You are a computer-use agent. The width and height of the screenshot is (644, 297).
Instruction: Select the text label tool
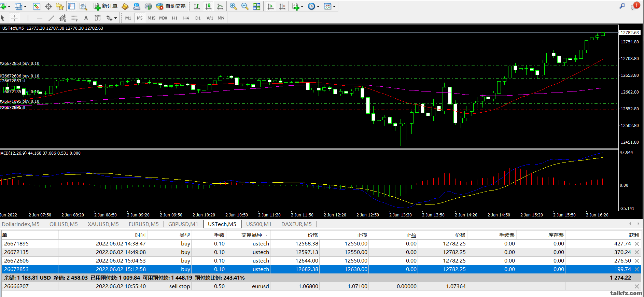[x=98, y=18]
